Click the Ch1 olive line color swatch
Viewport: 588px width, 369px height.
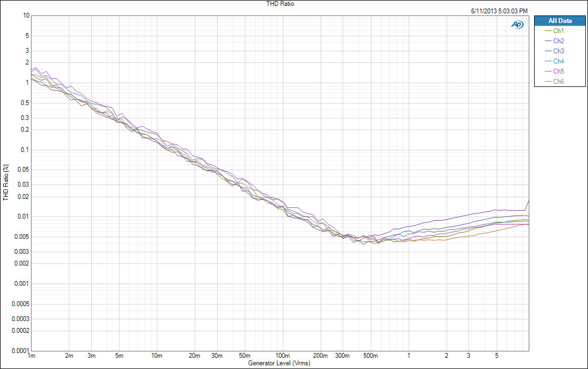[548, 31]
